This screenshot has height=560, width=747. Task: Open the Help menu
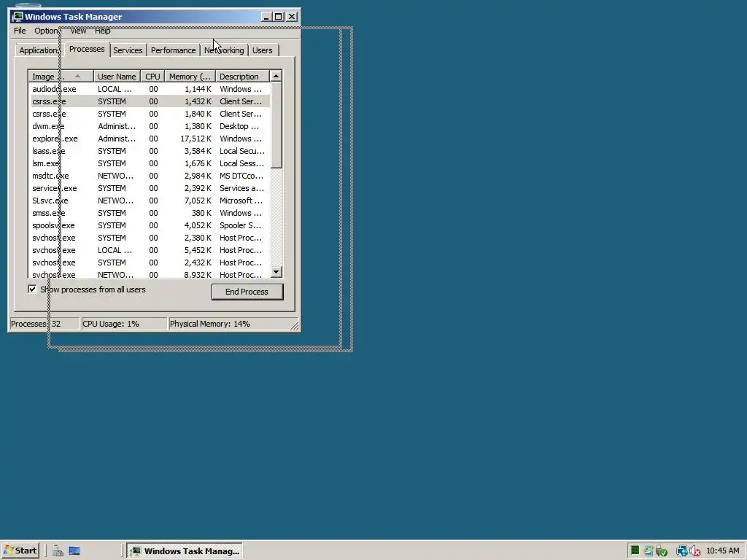tap(102, 31)
